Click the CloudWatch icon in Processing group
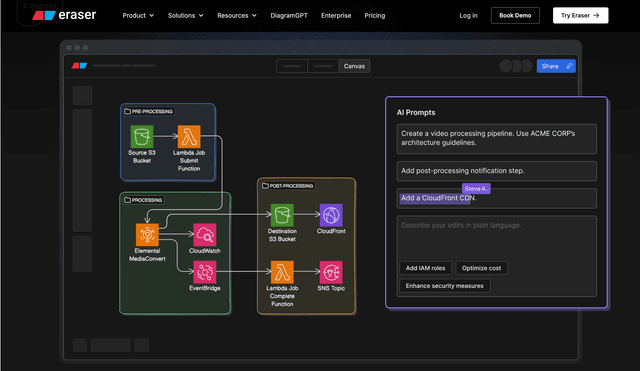Viewport: 640px width, 371px height. (x=204, y=235)
